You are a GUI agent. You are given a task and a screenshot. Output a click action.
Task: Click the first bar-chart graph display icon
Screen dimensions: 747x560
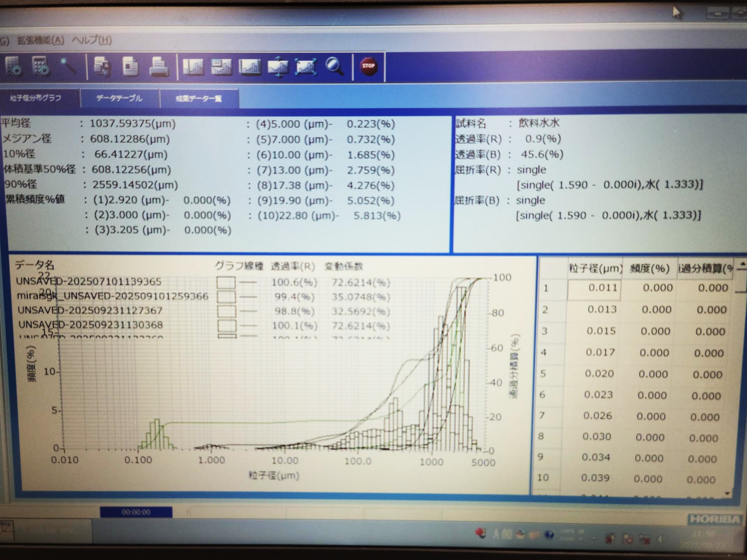pyautogui.click(x=193, y=66)
